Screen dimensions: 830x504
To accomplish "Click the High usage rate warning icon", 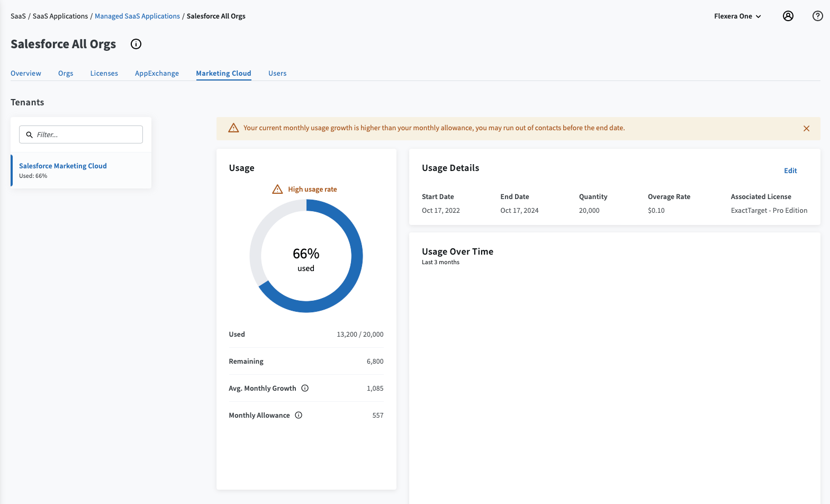I will [x=277, y=189].
